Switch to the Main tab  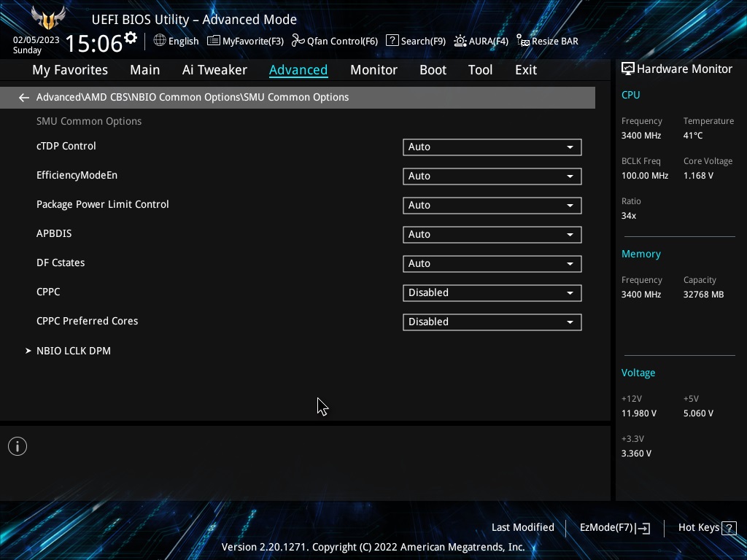(x=145, y=70)
